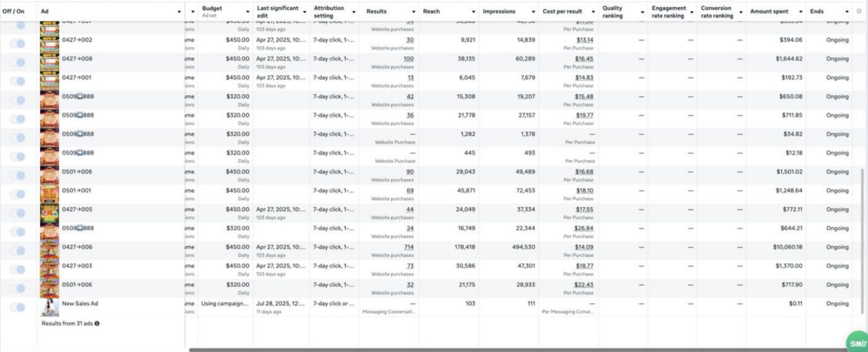Click the info icon beside Results from 31 ads

pos(97,324)
